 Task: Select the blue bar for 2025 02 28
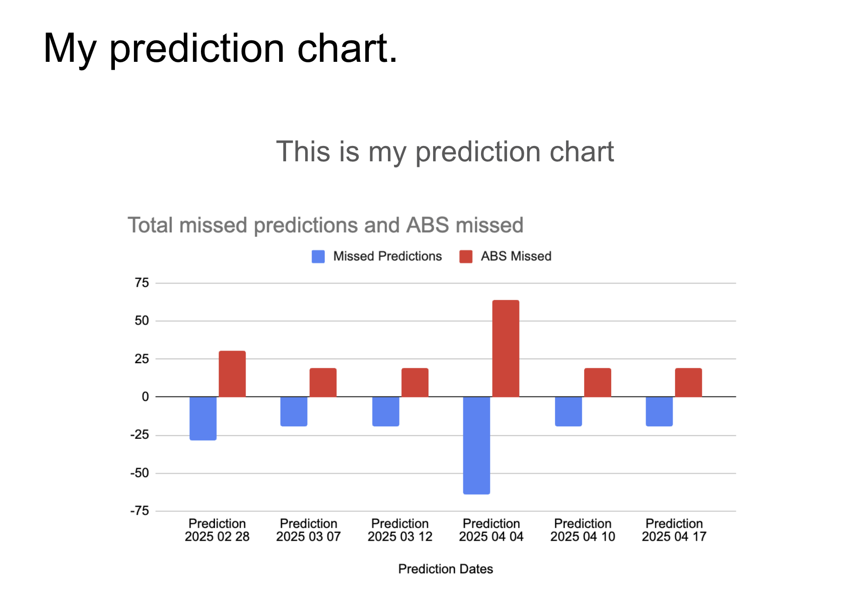click(x=203, y=418)
